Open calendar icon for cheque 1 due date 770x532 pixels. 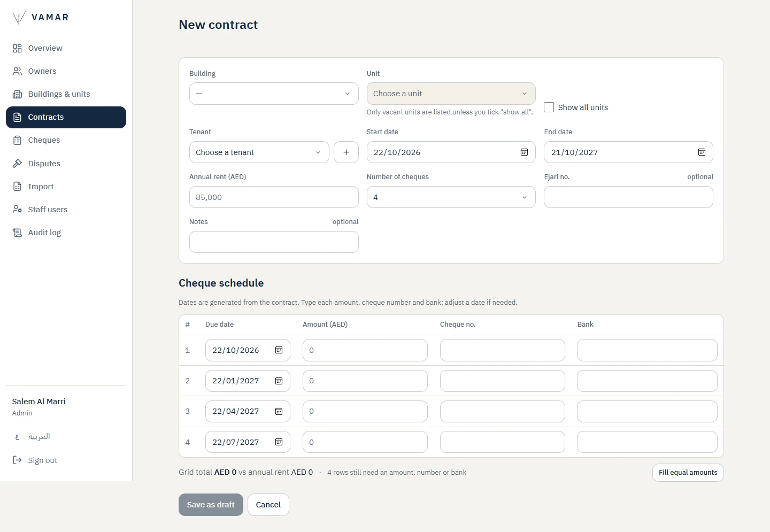tap(279, 350)
